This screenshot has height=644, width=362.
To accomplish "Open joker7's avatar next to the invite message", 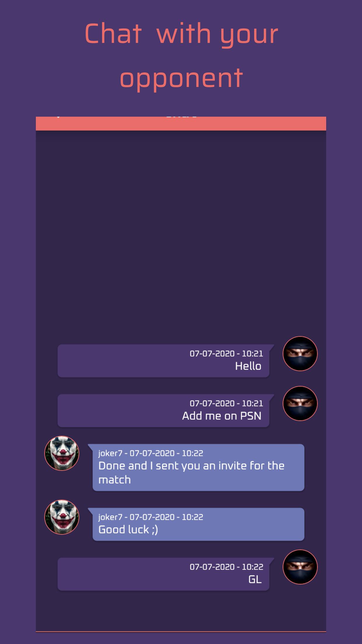I will coord(62,453).
